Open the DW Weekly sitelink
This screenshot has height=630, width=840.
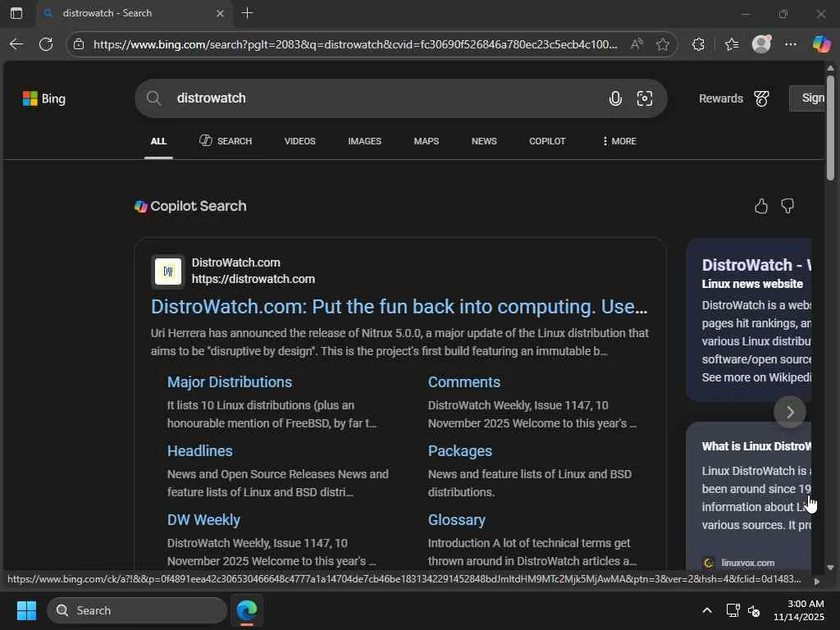point(203,520)
